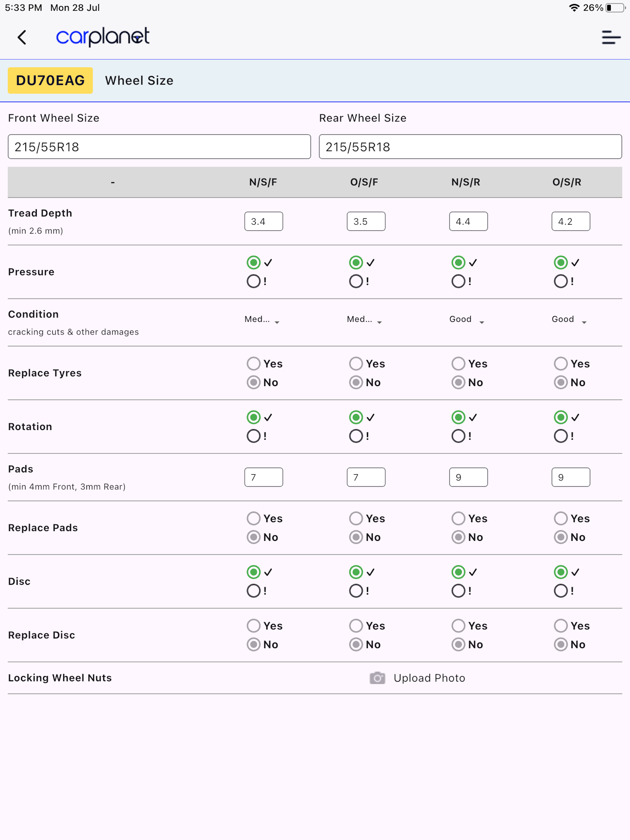The image size is (630, 840).
Task: Tap the O/S/R column header
Action: point(567,182)
